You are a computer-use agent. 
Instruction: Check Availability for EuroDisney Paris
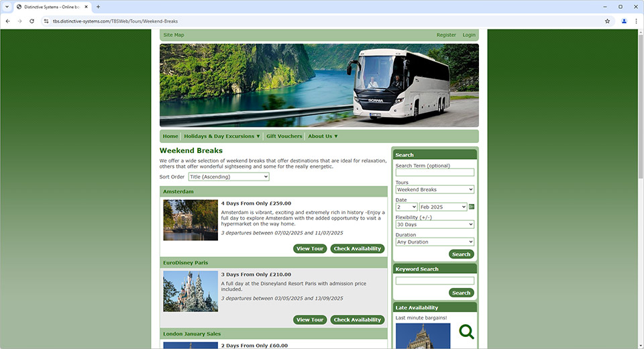pos(358,320)
